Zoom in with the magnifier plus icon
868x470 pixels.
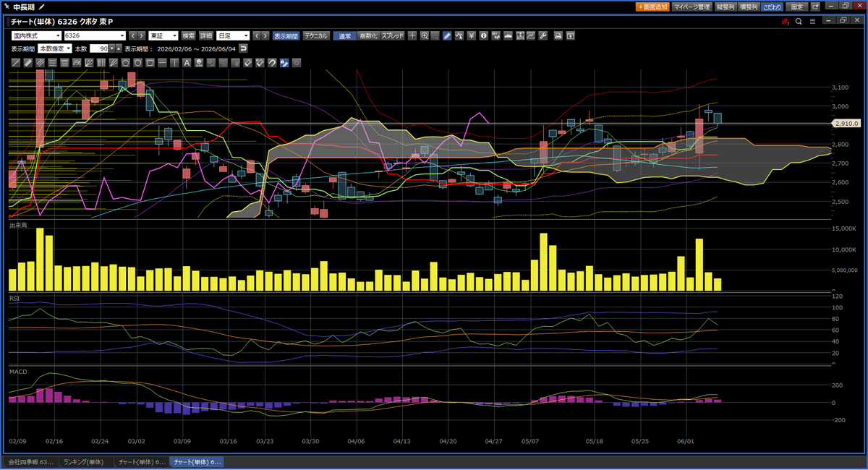click(x=425, y=35)
